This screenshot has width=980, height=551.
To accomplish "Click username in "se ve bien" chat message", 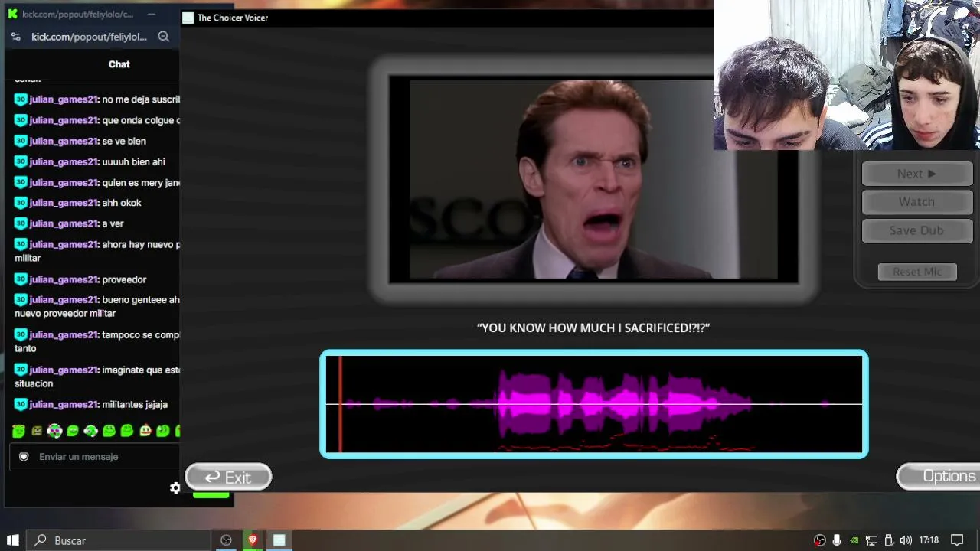I will 64,141.
